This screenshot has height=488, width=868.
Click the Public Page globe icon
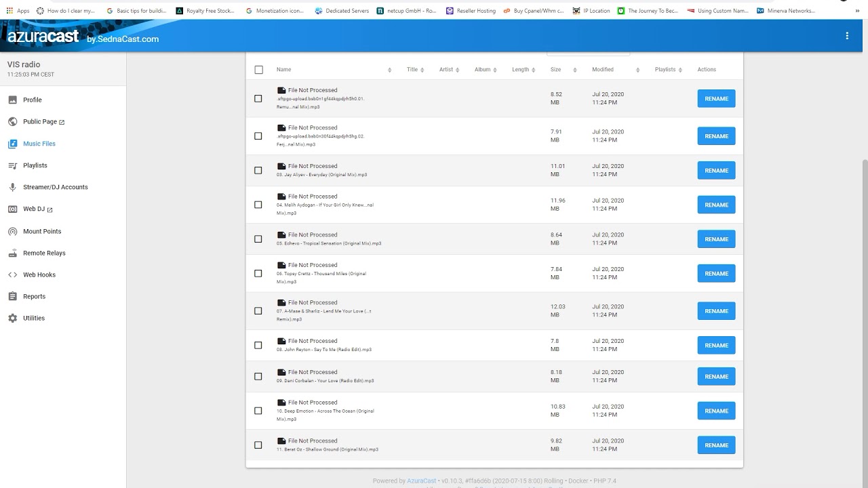coord(12,121)
